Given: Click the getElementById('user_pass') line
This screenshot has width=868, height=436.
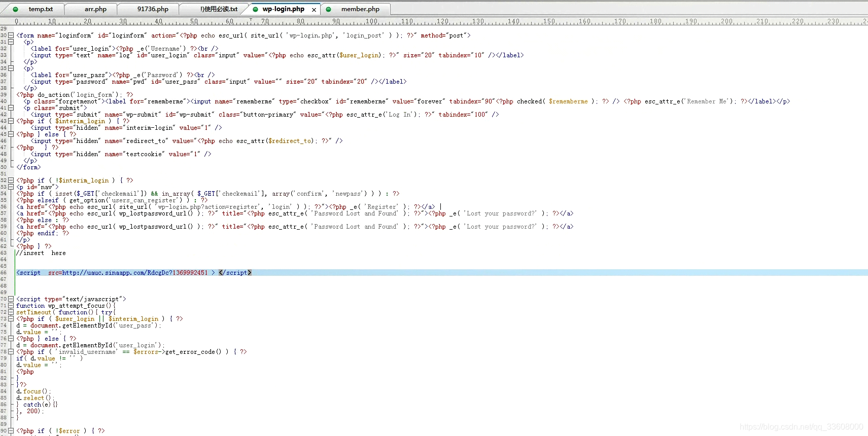Looking at the screenshot, I should [x=89, y=325].
